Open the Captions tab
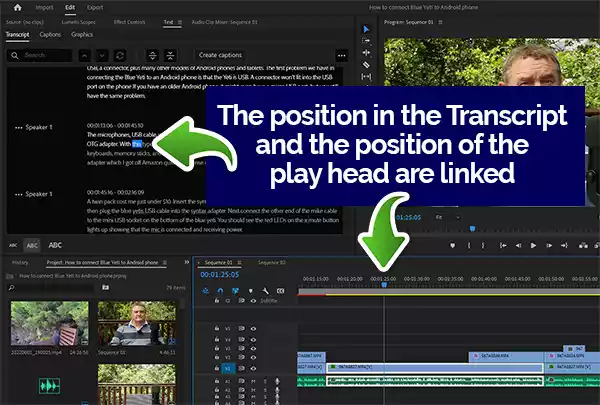 pyautogui.click(x=50, y=34)
